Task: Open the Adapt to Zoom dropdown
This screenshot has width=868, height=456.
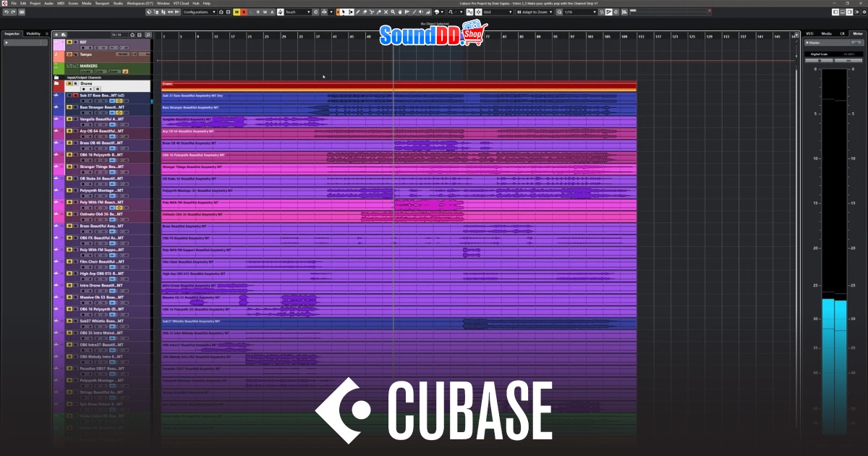Action: (535, 12)
